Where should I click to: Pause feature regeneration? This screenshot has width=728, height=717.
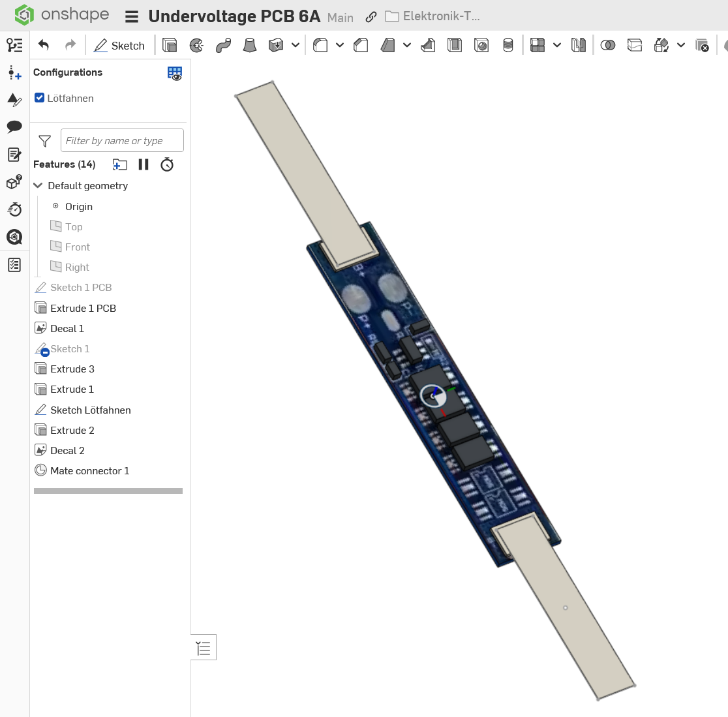point(144,164)
